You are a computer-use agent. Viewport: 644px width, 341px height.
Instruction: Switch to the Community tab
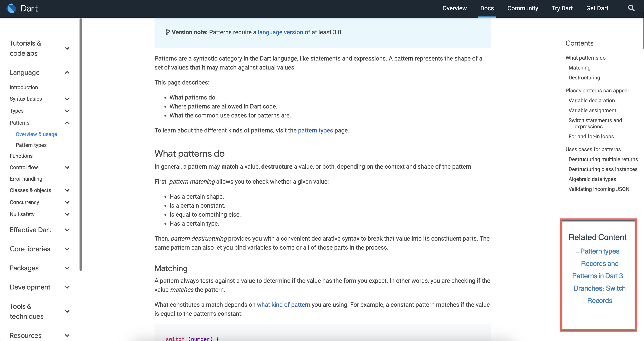click(x=523, y=8)
